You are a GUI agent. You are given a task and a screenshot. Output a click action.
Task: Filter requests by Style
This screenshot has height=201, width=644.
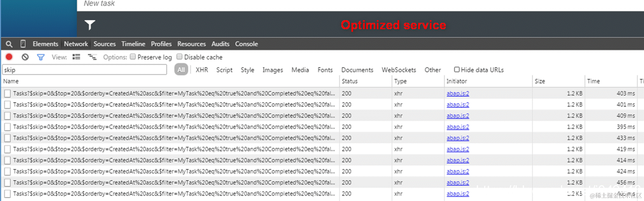click(x=247, y=70)
